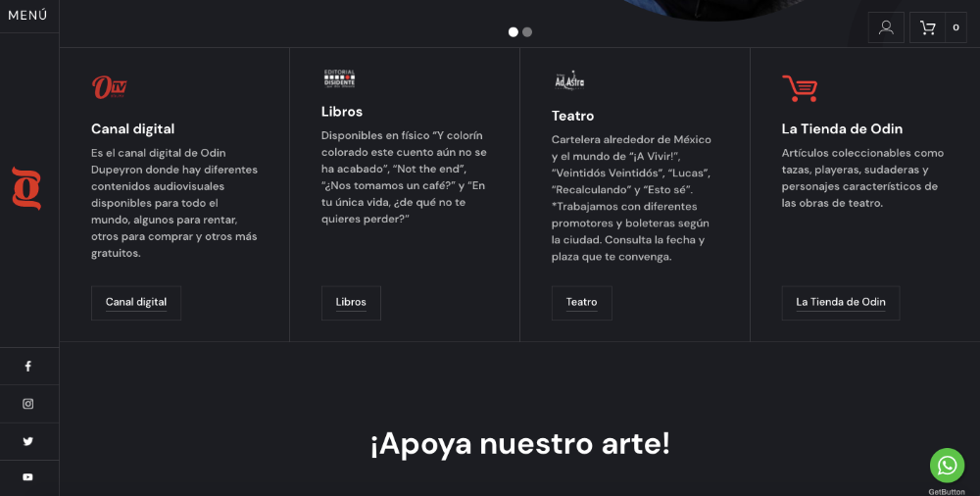Start a WhatsApp chat

pyautogui.click(x=947, y=465)
